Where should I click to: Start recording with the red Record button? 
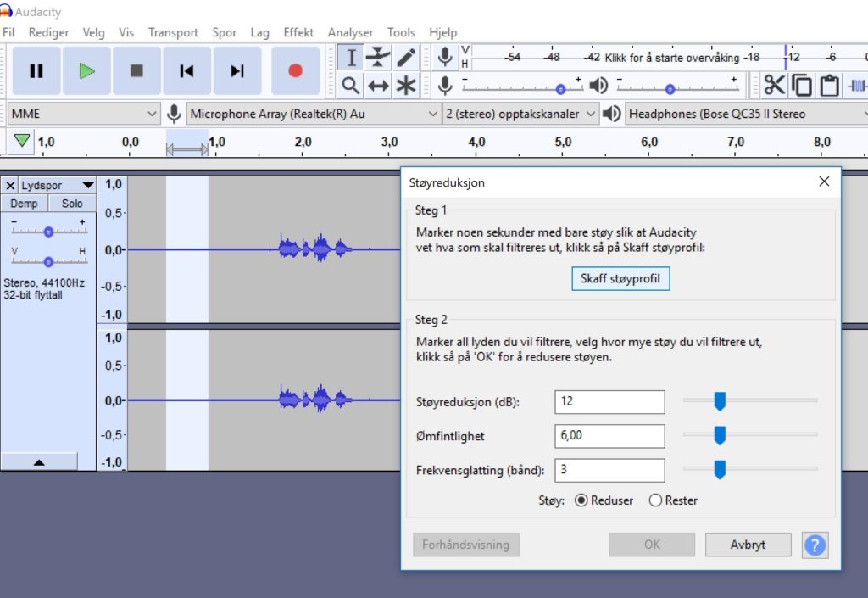296,71
